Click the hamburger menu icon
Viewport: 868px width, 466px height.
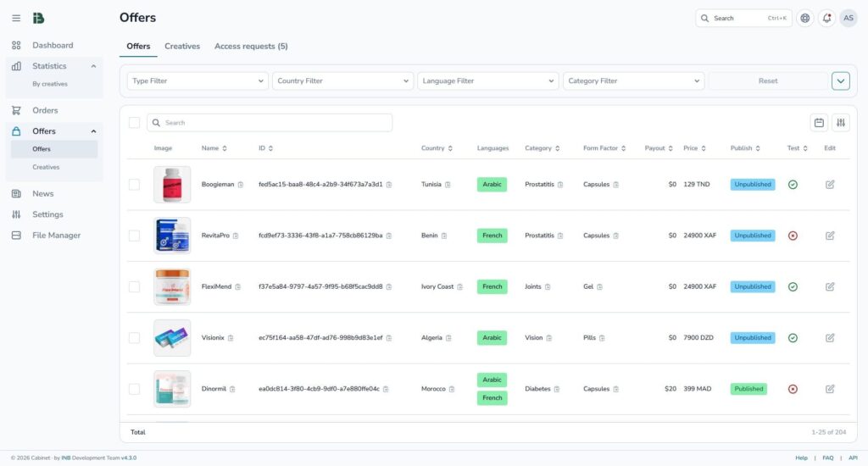[x=16, y=18]
